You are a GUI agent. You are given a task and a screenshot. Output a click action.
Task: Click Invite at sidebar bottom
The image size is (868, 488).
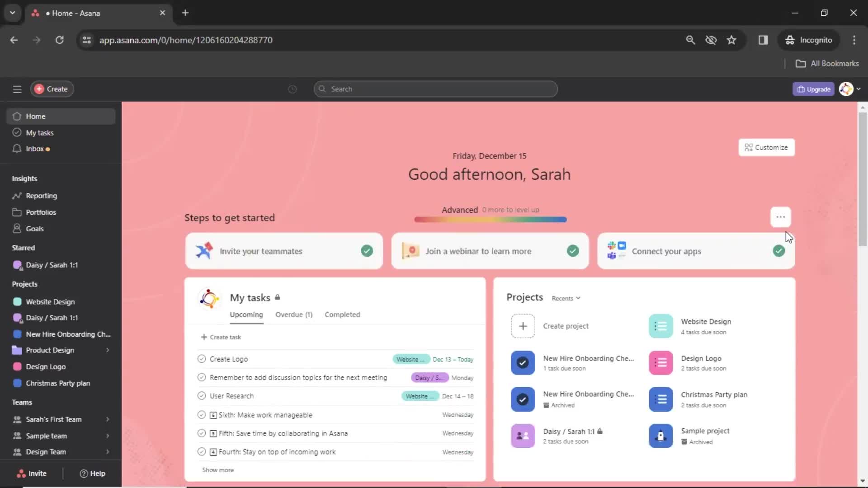click(x=32, y=474)
